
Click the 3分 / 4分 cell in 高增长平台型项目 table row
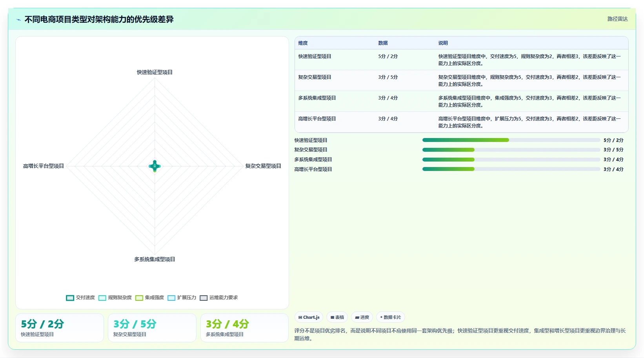(388, 119)
